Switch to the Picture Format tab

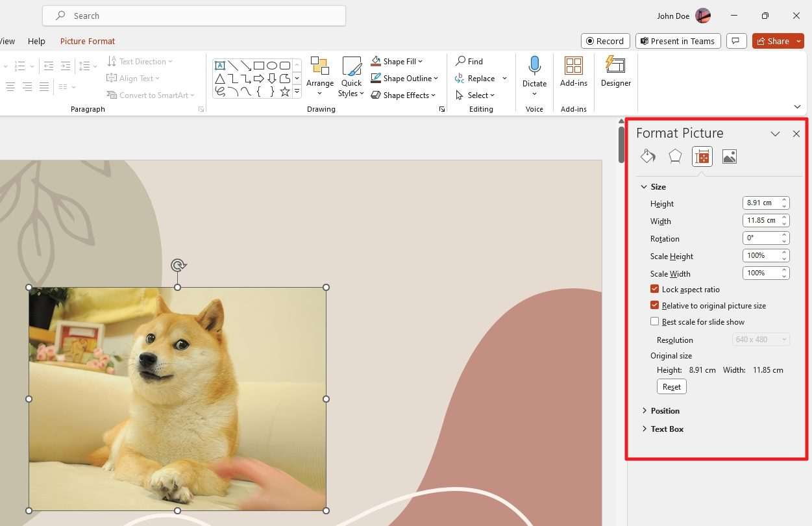[87, 41]
